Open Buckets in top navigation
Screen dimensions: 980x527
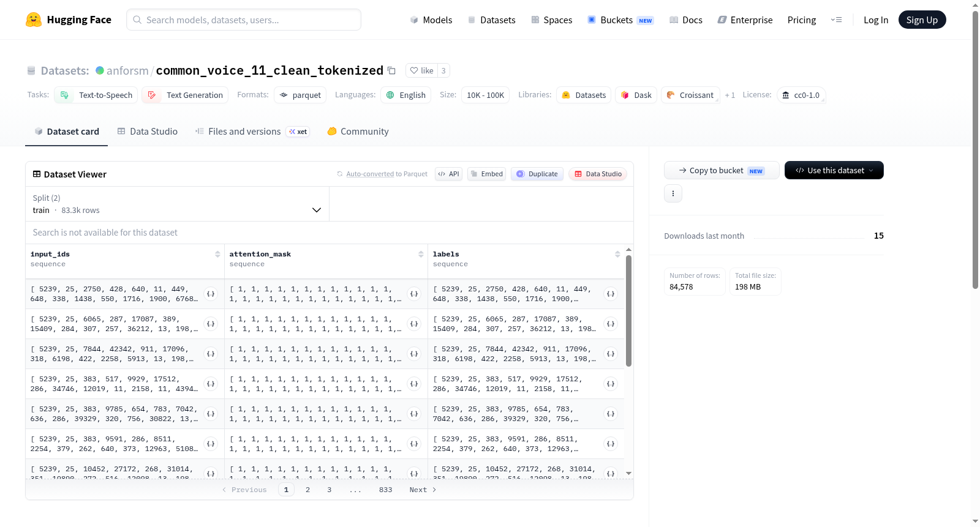(x=620, y=20)
